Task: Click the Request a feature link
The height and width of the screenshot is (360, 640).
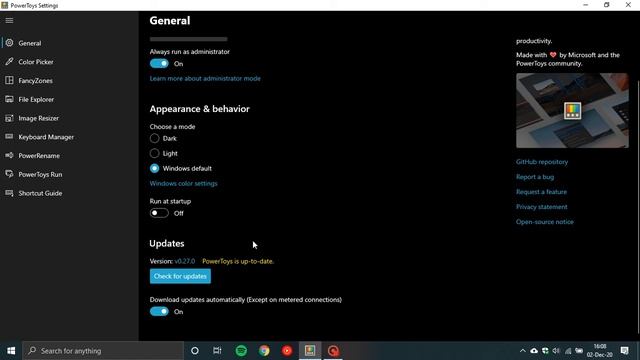Action: [x=541, y=192]
